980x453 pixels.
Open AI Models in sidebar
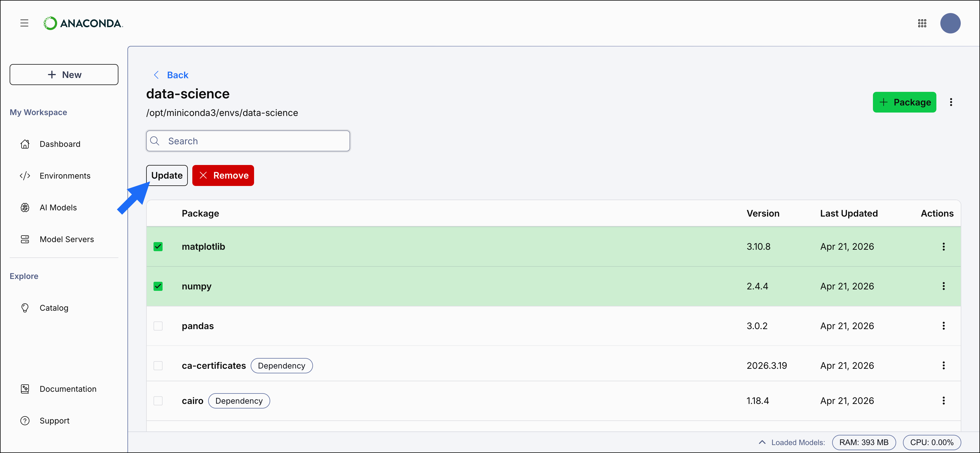coord(58,208)
